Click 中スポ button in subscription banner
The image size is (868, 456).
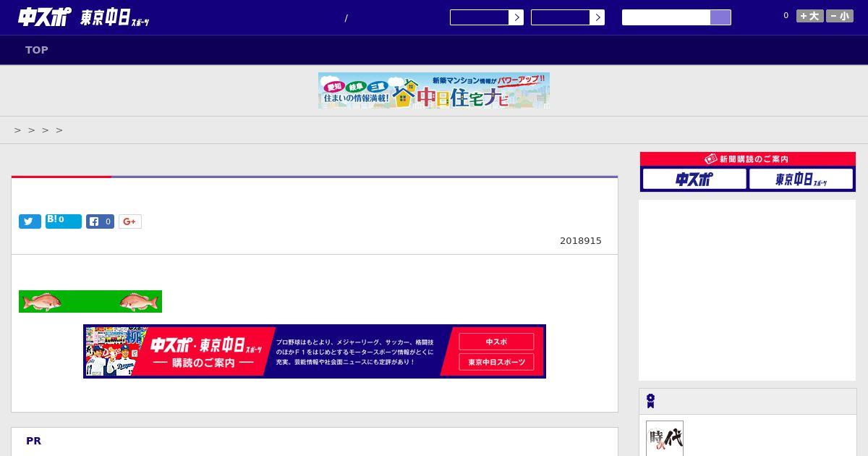496,342
